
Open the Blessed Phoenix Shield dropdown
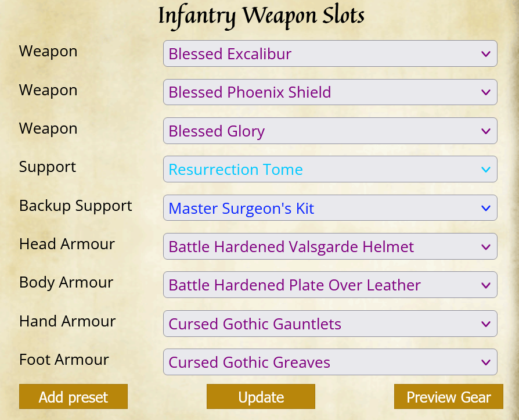tap(330, 92)
